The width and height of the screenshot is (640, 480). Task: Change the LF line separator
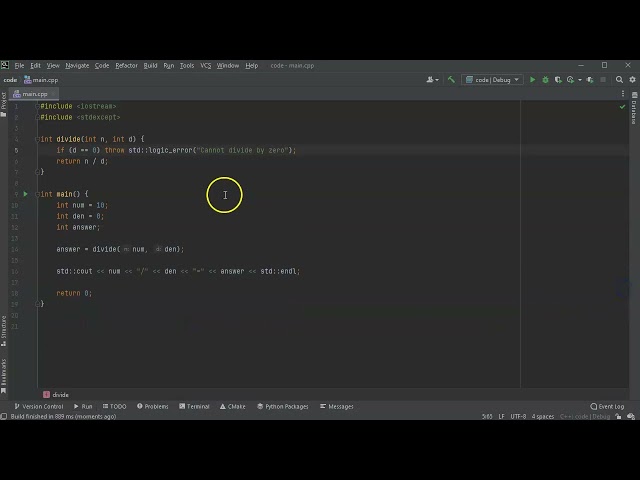(x=502, y=416)
